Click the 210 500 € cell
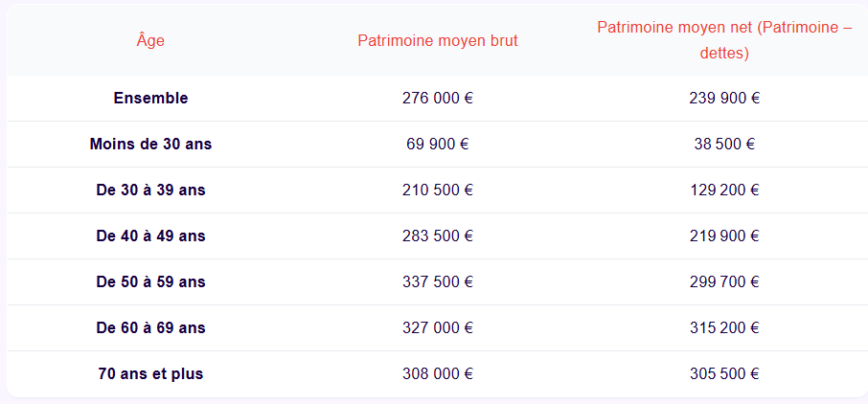The height and width of the screenshot is (404, 868). [x=438, y=191]
